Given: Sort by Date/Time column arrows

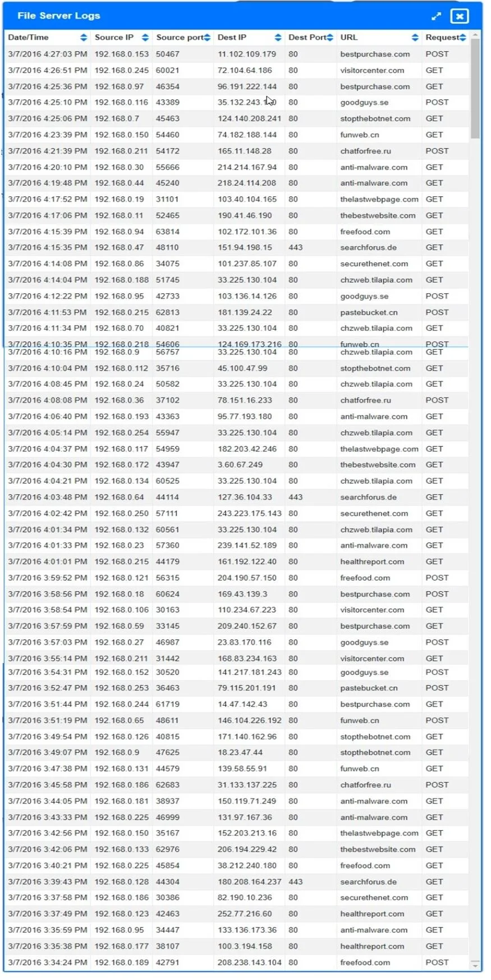Looking at the screenshot, I should pyautogui.click(x=84, y=38).
